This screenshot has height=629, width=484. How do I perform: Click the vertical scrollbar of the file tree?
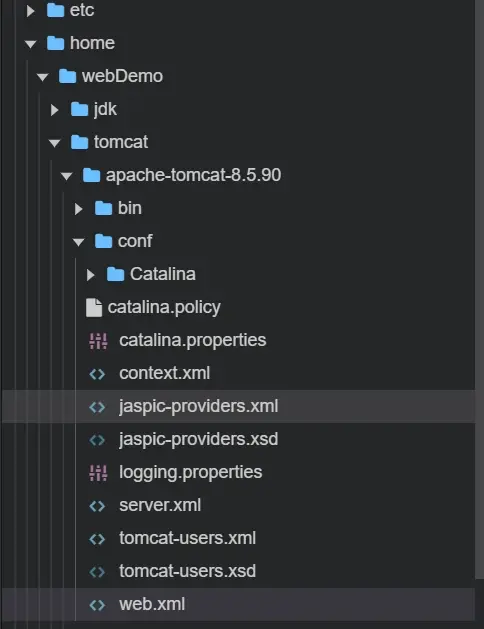click(480, 289)
